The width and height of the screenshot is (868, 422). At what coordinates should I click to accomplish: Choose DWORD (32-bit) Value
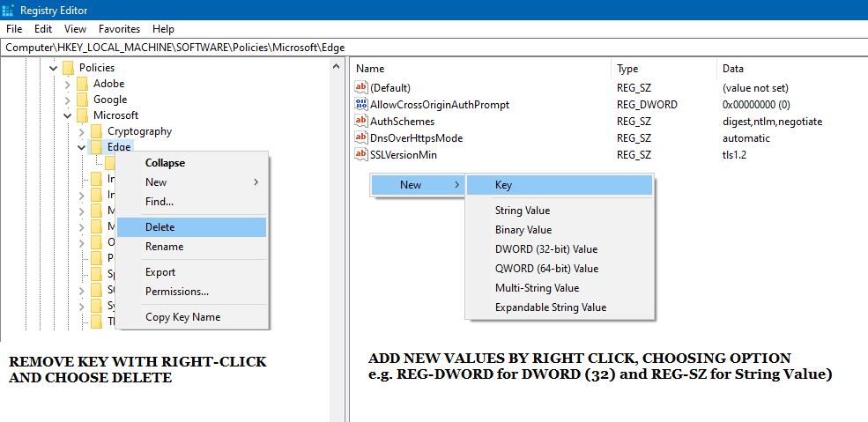click(x=559, y=249)
